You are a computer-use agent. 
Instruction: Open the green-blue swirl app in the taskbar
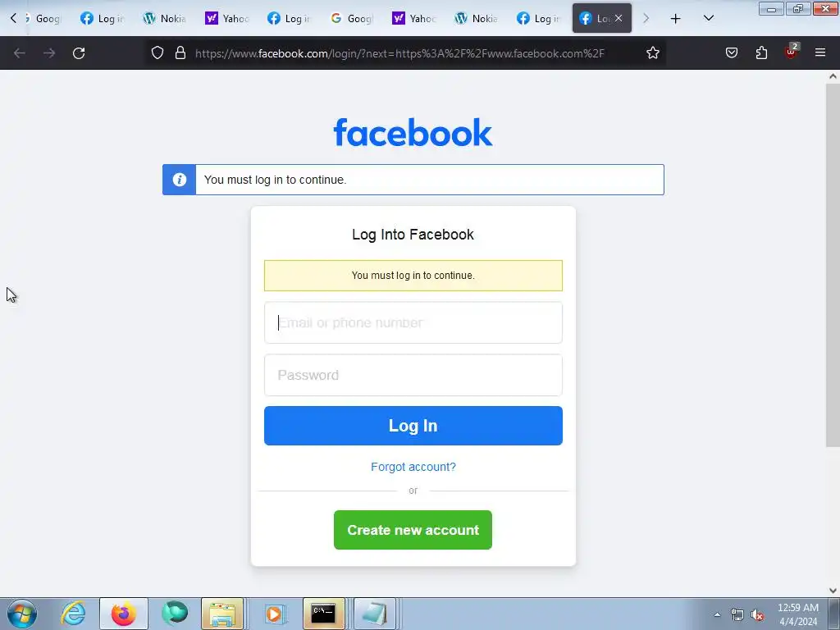175,614
